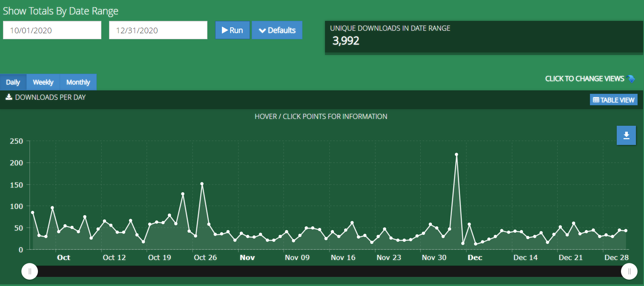Click the start date field showing 10/01/2020
Image resolution: width=644 pixels, height=286 pixels.
52,30
